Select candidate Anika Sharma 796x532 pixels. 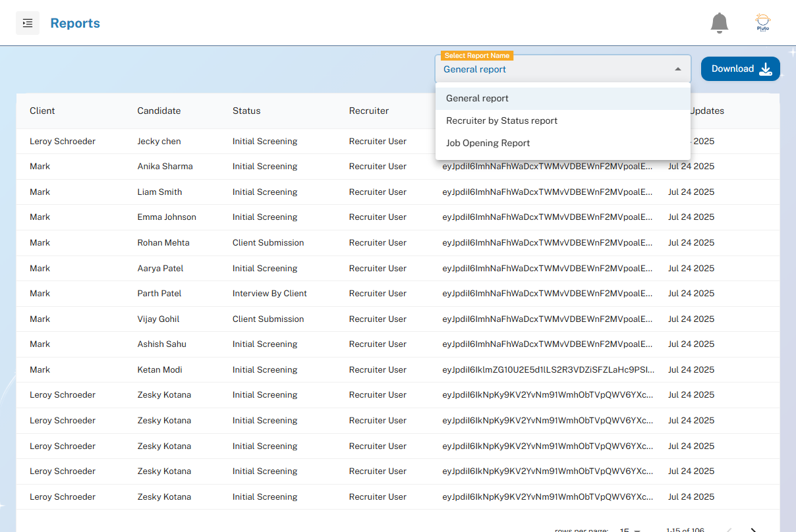tap(165, 167)
